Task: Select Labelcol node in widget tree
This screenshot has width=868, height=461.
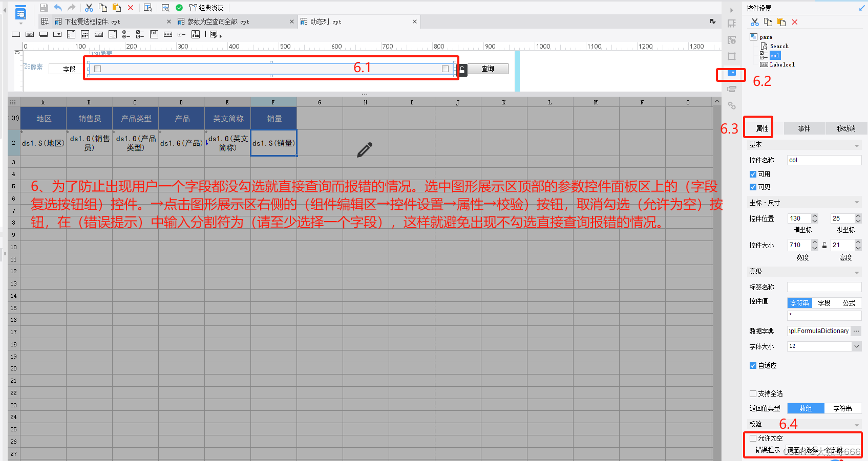Action: pyautogui.click(x=782, y=64)
